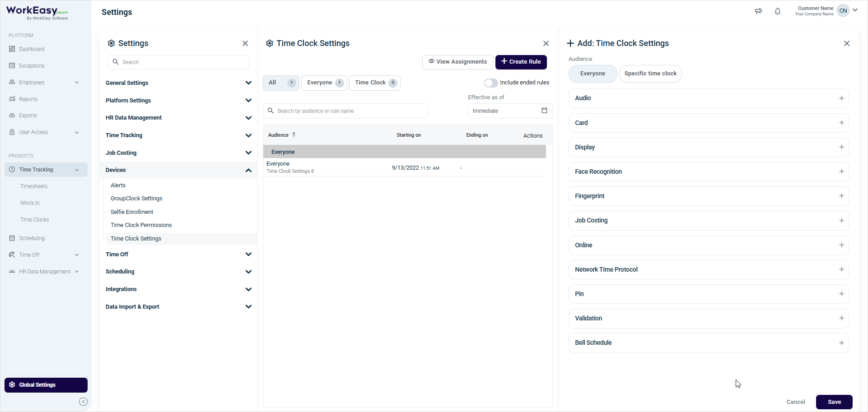Expand Network Time Protocol plus icon
This screenshot has height=412, width=868.
point(841,269)
